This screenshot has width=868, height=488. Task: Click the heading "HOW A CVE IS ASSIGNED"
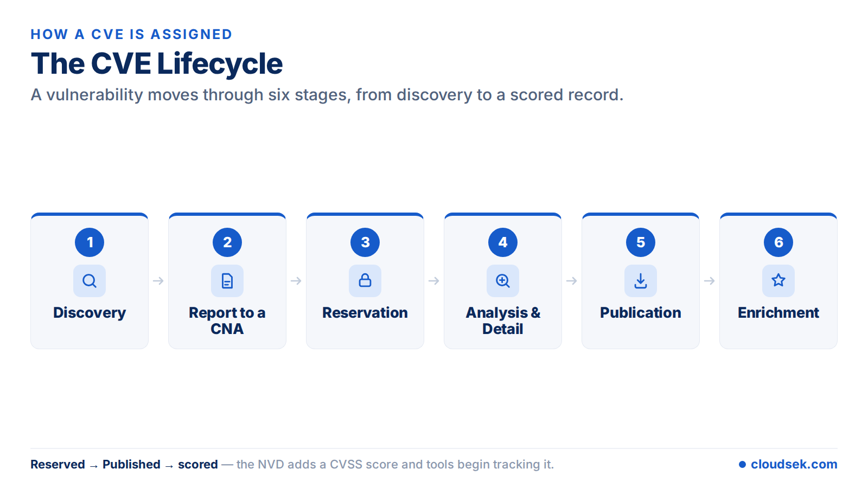coord(131,34)
